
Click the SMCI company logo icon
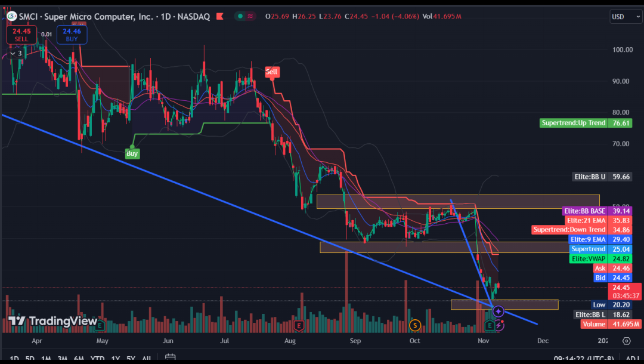pos(12,17)
